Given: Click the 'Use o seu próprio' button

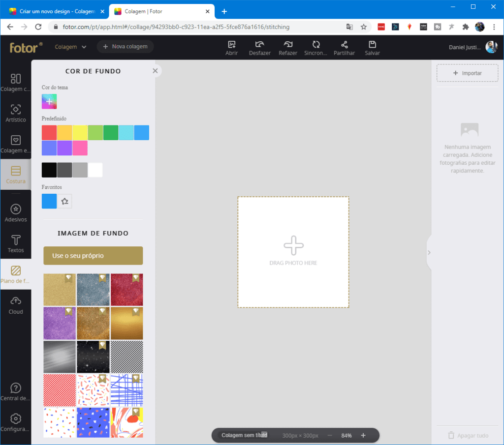Looking at the screenshot, I should (x=93, y=256).
